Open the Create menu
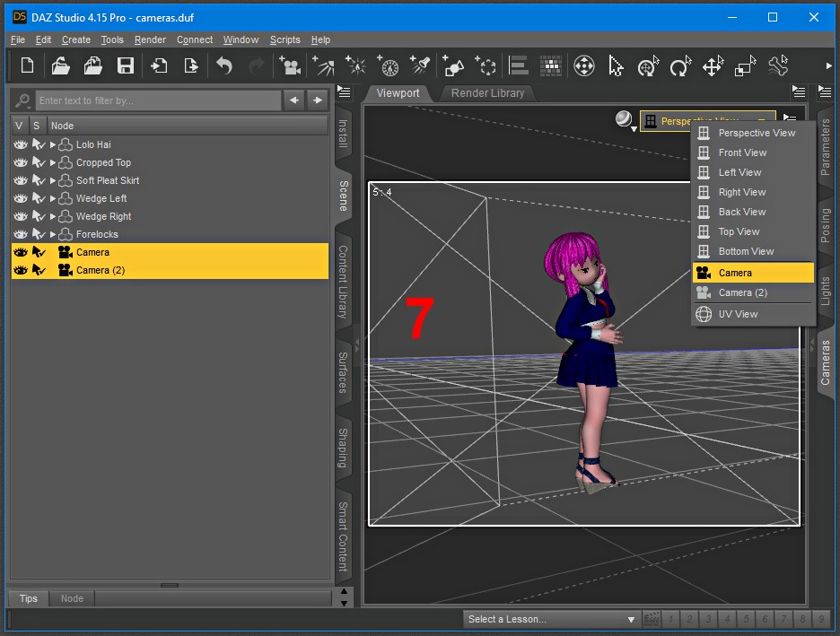The height and width of the screenshot is (636, 840). pos(76,39)
